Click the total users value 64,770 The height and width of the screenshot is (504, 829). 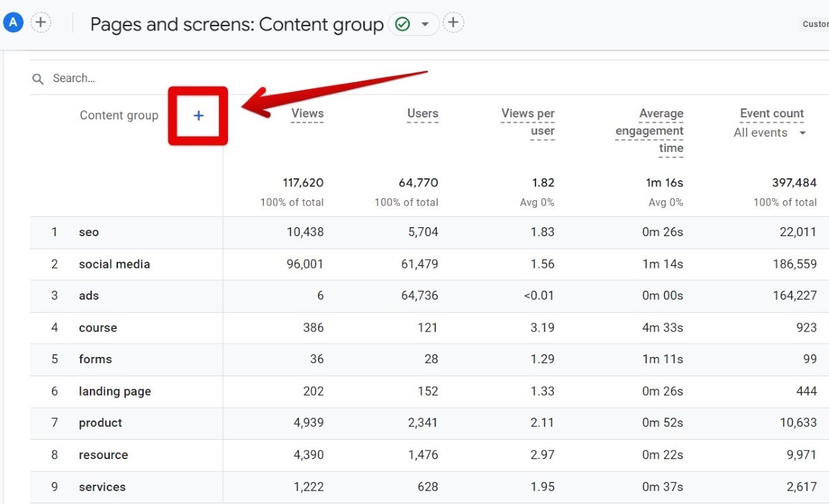(x=419, y=183)
